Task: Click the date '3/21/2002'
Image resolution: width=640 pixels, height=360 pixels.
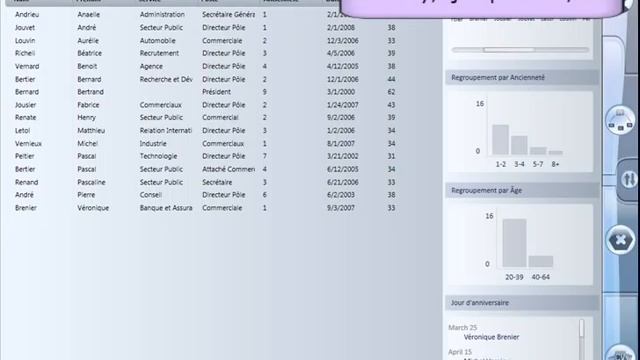Action: coord(342,156)
